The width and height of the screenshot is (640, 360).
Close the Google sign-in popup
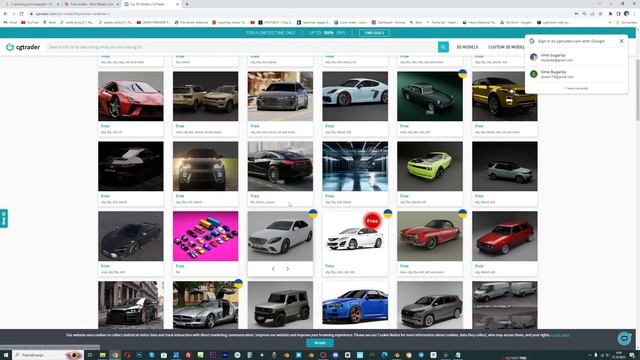(x=621, y=41)
